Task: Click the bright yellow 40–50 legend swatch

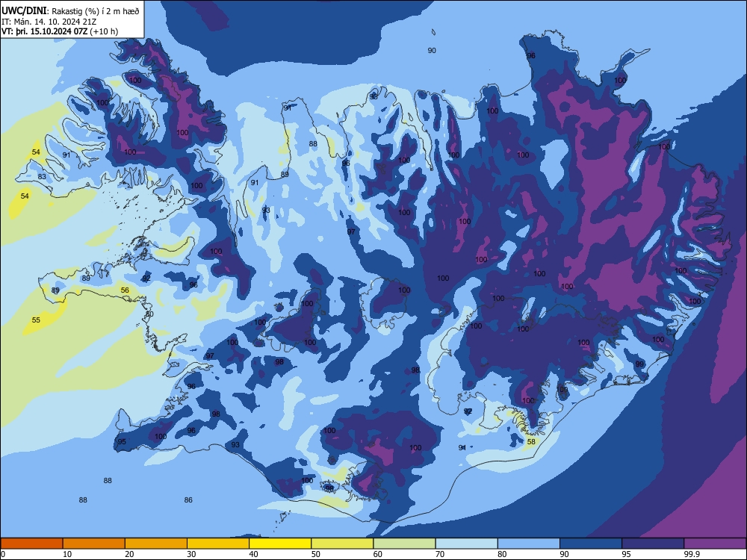Action: [280, 544]
